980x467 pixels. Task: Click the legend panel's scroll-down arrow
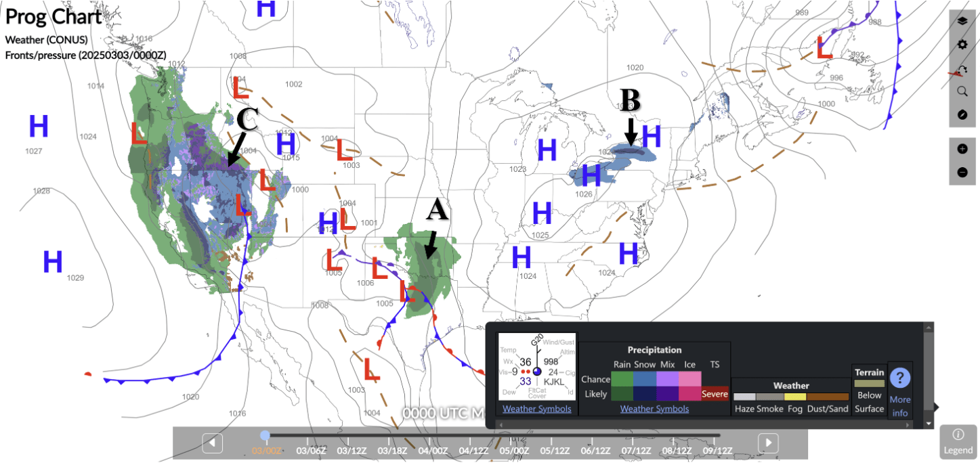tap(928, 424)
